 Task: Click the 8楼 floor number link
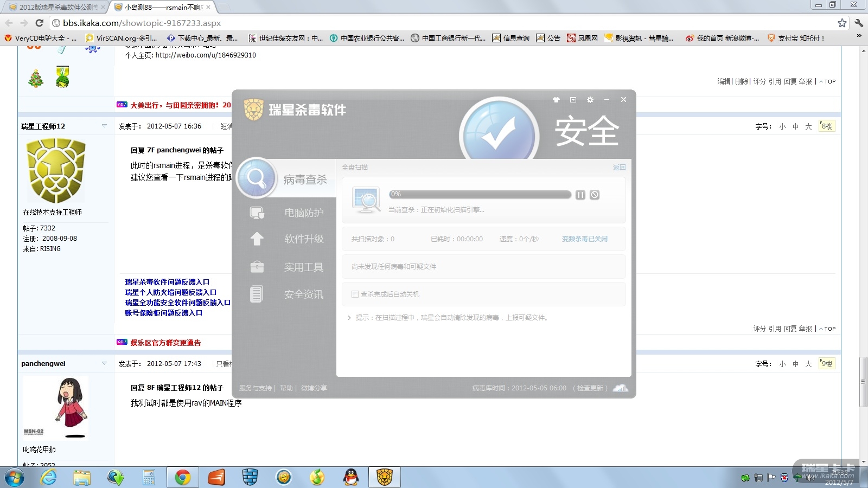[x=827, y=126]
